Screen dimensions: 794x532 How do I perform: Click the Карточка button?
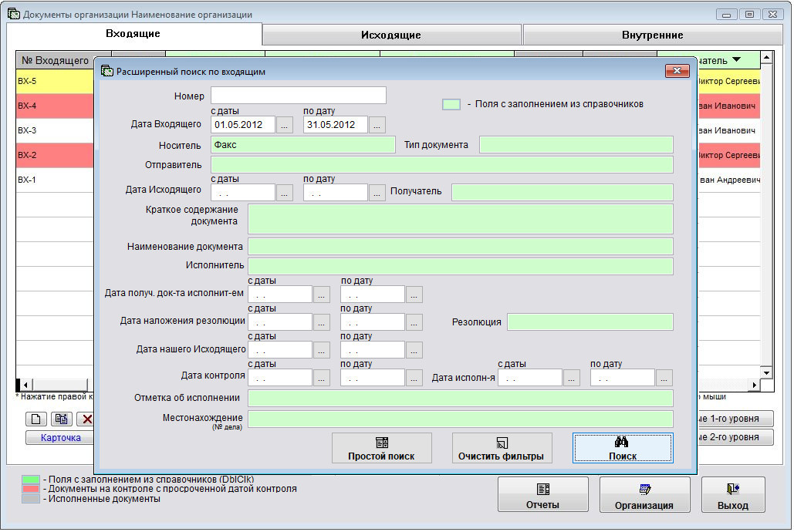pyautogui.click(x=60, y=438)
